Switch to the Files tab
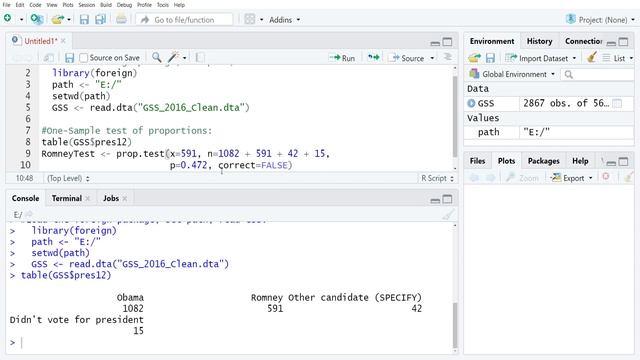 [x=477, y=161]
